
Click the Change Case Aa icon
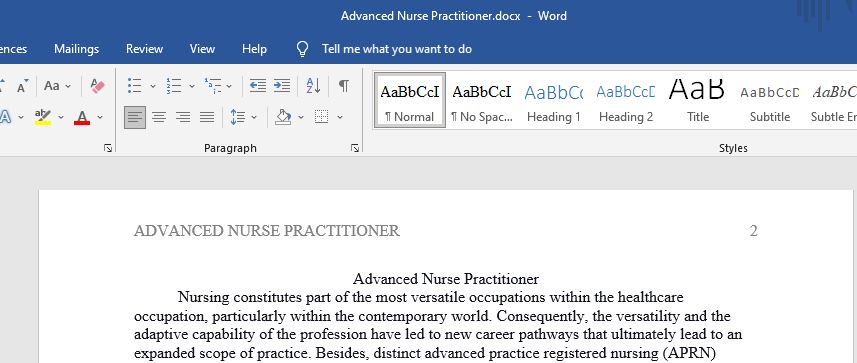pos(52,86)
